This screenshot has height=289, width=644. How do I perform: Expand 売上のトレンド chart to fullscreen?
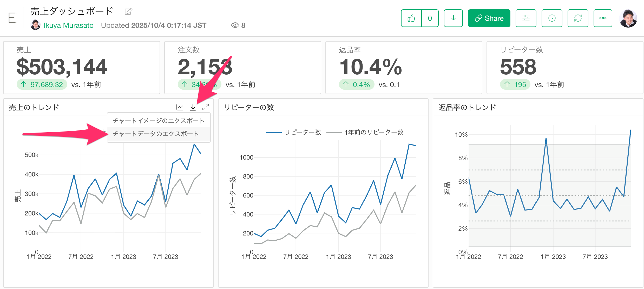tap(206, 107)
